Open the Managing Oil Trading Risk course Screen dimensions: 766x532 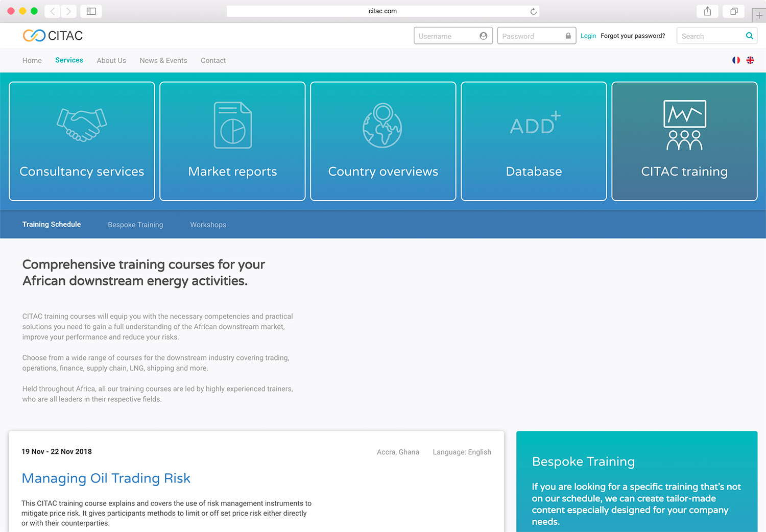[x=106, y=478]
